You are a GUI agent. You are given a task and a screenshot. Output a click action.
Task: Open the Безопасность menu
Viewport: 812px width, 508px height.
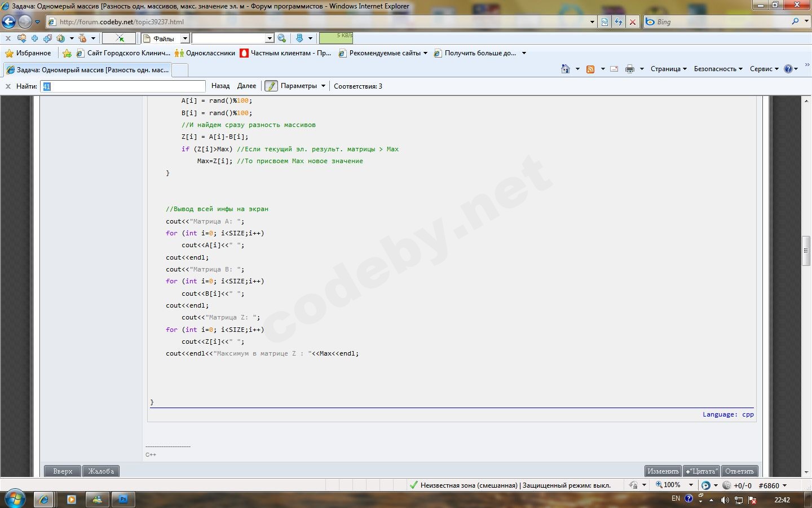[718, 69]
